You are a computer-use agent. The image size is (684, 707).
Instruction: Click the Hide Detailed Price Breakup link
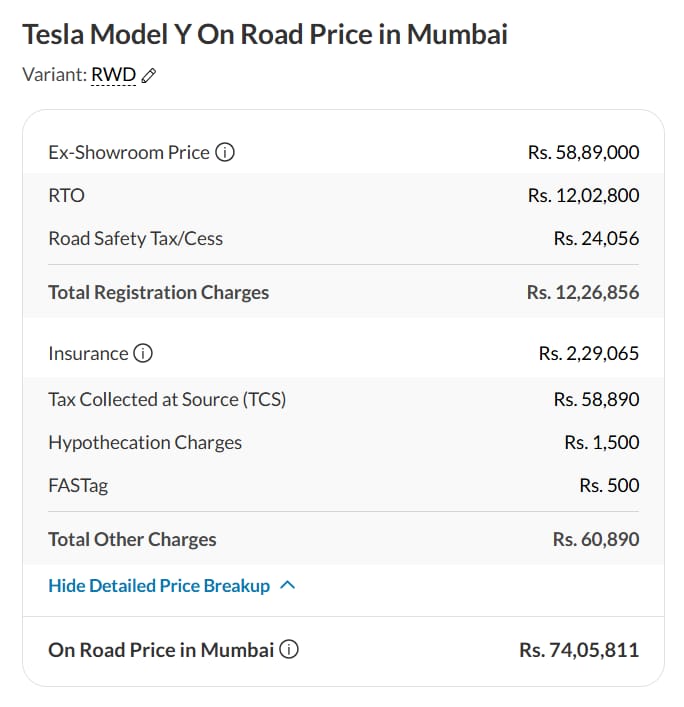[159, 586]
